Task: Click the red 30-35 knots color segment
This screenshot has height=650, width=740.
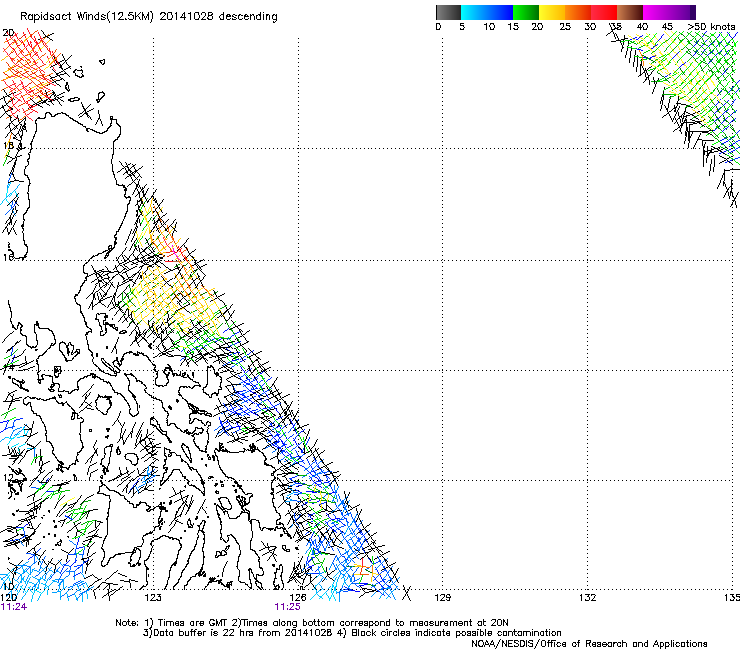Action: point(604,12)
